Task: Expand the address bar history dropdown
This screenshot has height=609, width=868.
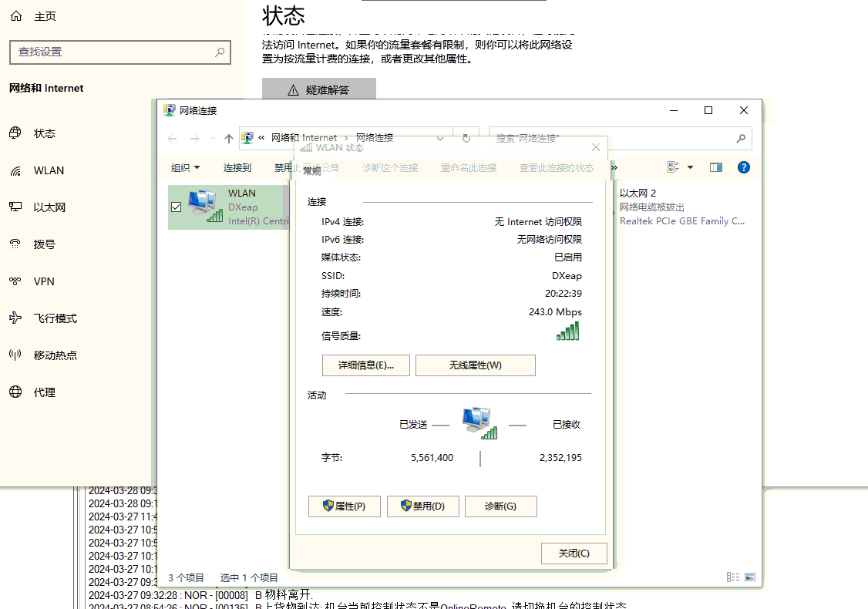Action: tap(440, 139)
